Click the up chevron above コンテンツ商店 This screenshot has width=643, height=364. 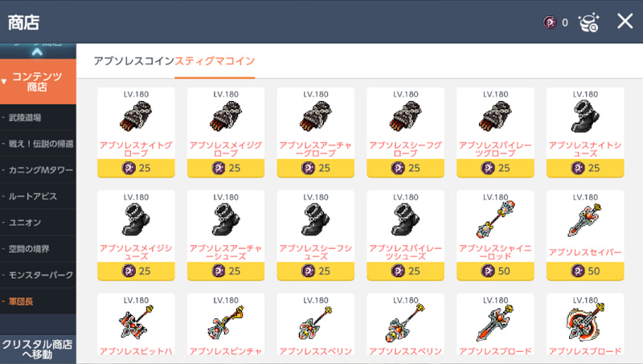37,51
